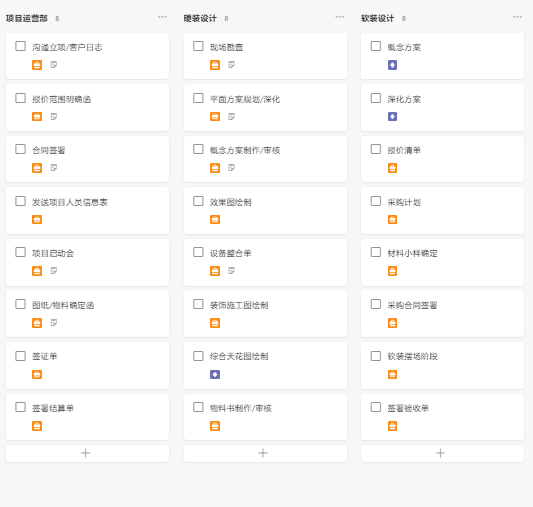Click the purple icon under 综合天花图绘制
533x507 pixels.
click(x=215, y=374)
